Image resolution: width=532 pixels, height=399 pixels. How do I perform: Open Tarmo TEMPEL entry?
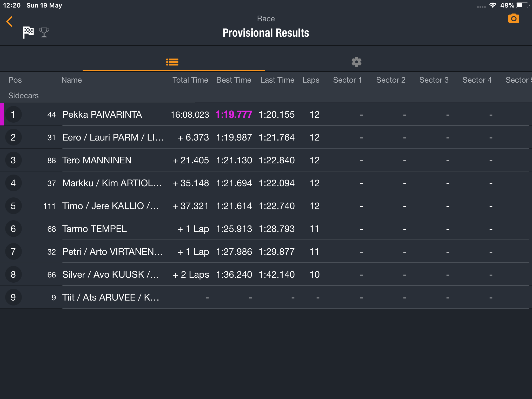point(266,229)
